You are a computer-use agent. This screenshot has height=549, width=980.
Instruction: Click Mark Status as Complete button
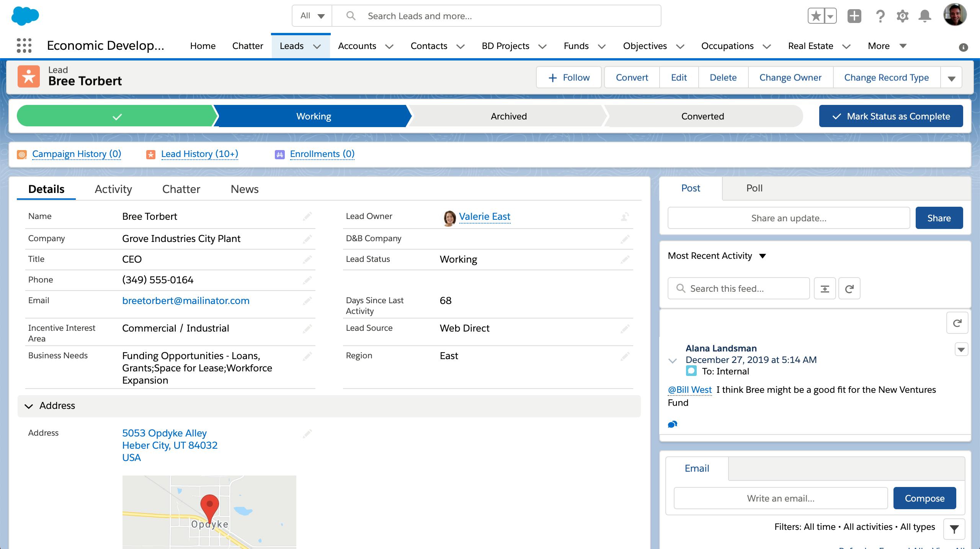click(x=891, y=116)
